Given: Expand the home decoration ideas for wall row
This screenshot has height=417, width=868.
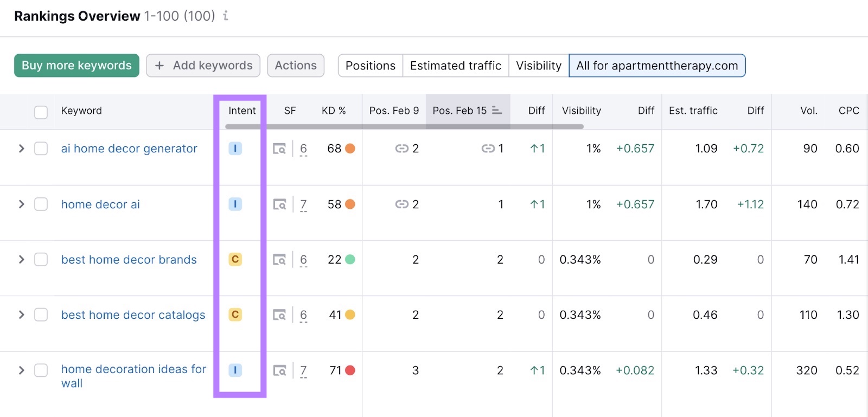Looking at the screenshot, I should pyautogui.click(x=21, y=370).
